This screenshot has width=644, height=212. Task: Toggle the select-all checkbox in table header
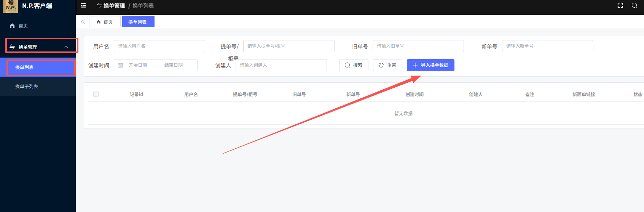96,94
